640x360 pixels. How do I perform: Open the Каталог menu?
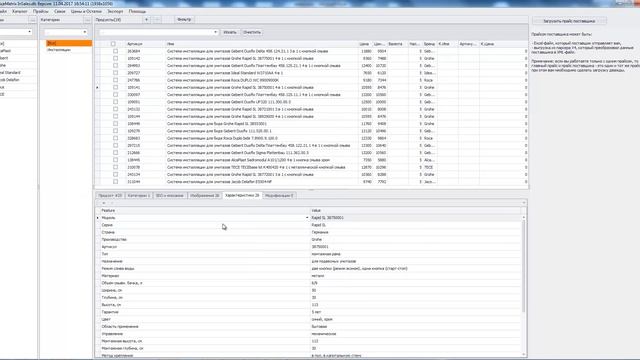tap(20, 11)
